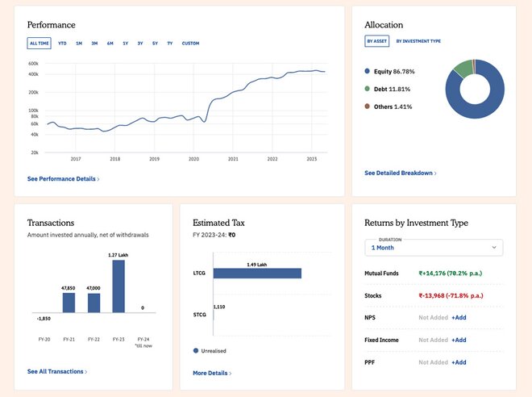
Task: Click the blue Equity legend dot
Action: (368, 71)
